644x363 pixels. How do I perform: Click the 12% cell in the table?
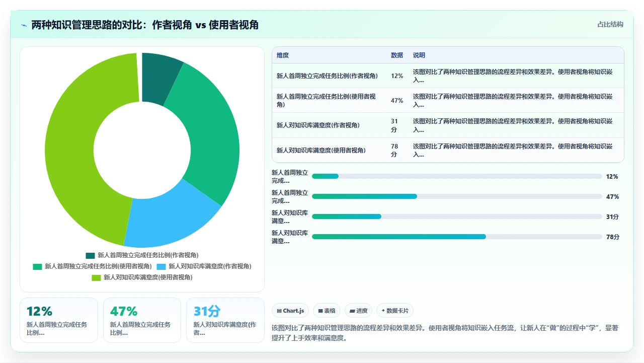(x=397, y=76)
